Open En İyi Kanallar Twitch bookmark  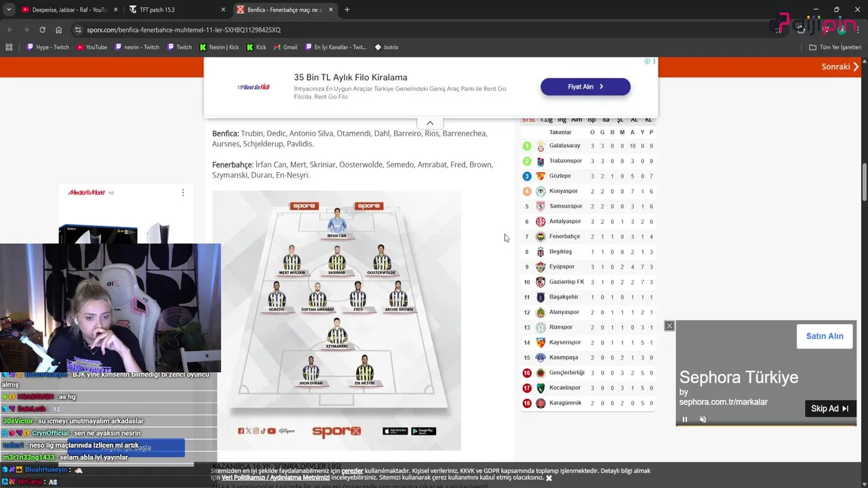point(336,47)
